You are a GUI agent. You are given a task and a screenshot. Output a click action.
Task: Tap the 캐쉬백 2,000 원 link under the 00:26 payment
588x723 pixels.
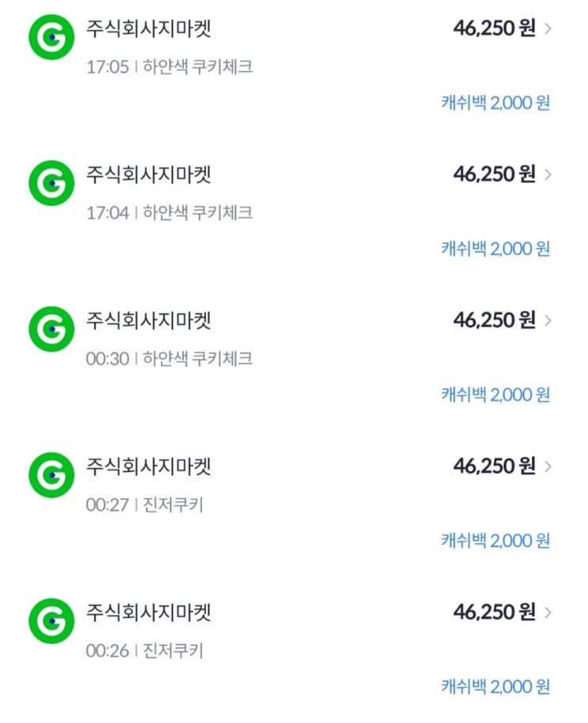click(495, 687)
